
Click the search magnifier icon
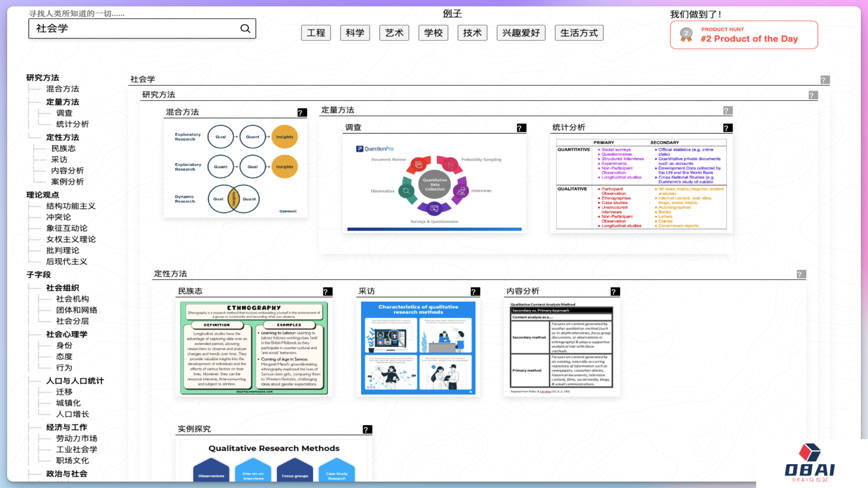(x=245, y=29)
